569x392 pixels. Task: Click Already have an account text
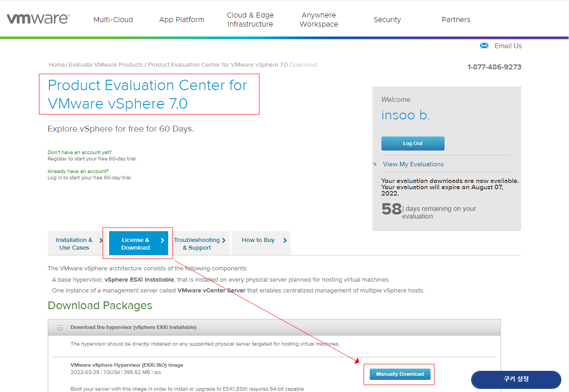(78, 171)
